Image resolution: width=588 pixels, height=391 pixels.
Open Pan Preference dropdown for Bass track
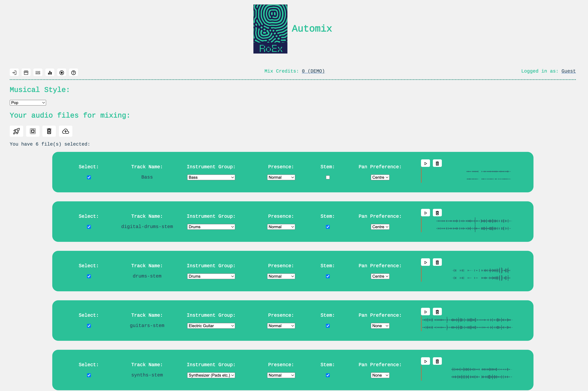[x=380, y=177]
